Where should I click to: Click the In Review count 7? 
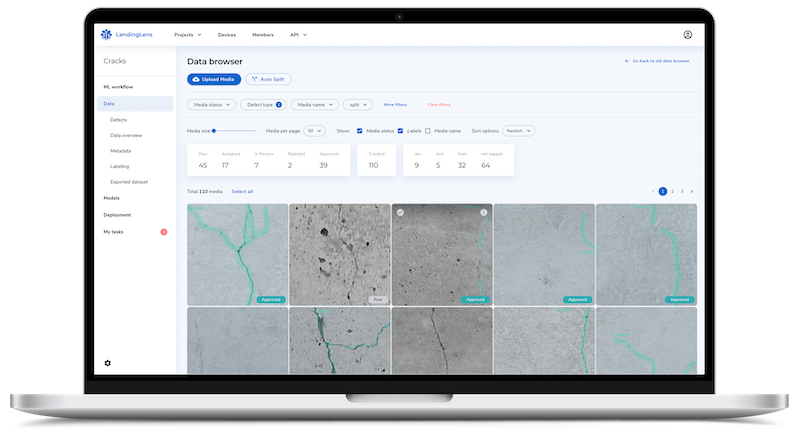(257, 165)
